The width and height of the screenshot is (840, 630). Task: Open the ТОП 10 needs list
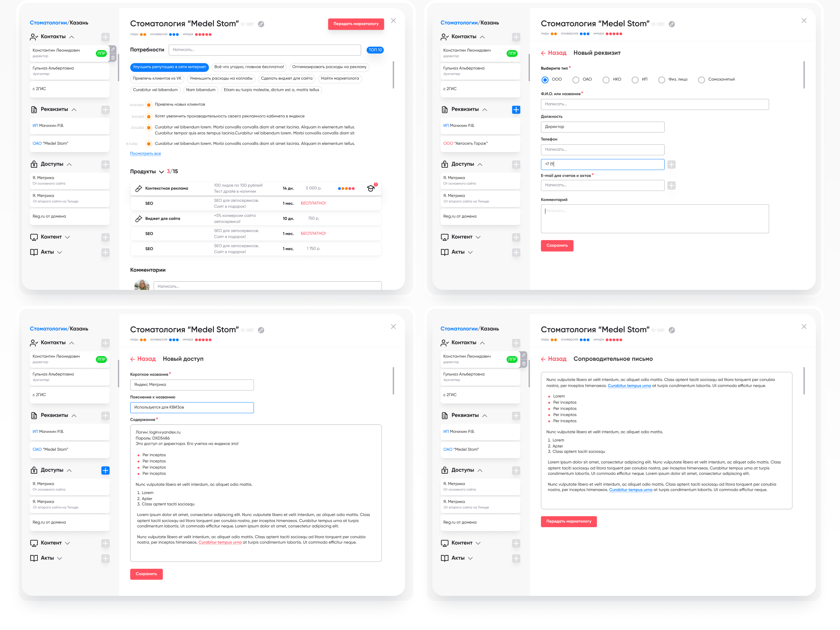tap(375, 50)
